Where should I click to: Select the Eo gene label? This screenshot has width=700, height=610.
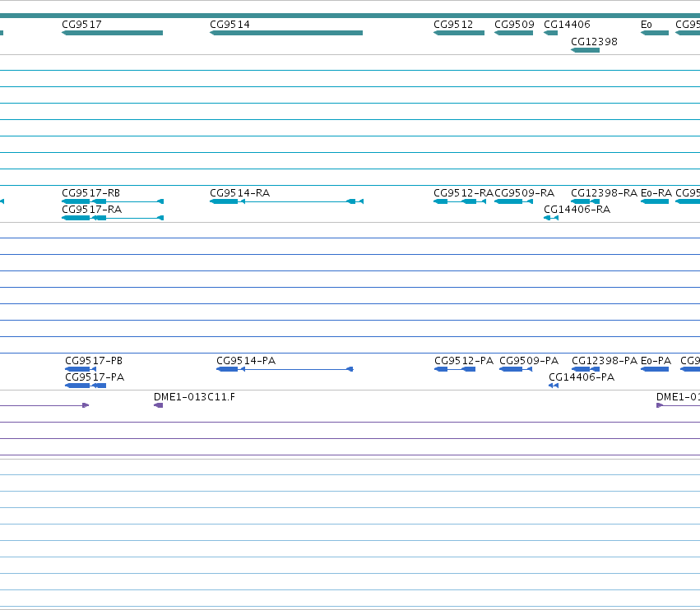(x=647, y=25)
